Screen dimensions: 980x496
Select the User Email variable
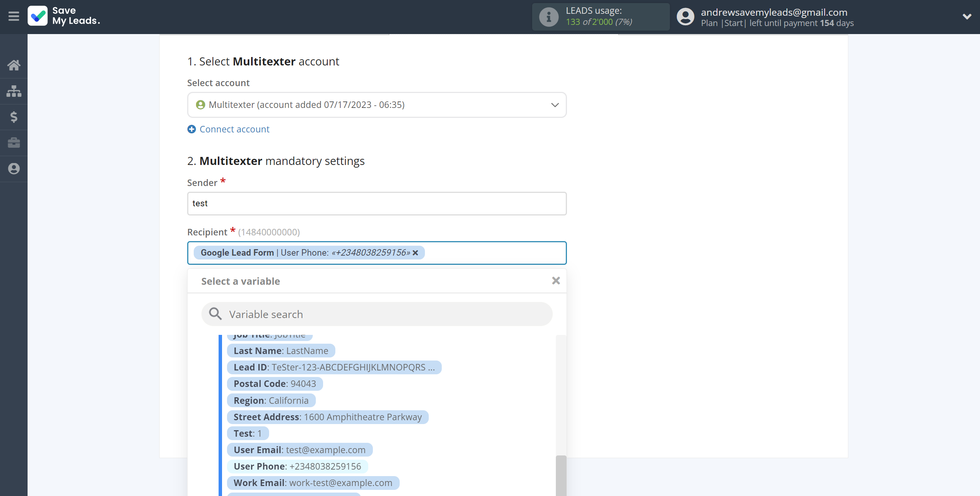[299, 450]
